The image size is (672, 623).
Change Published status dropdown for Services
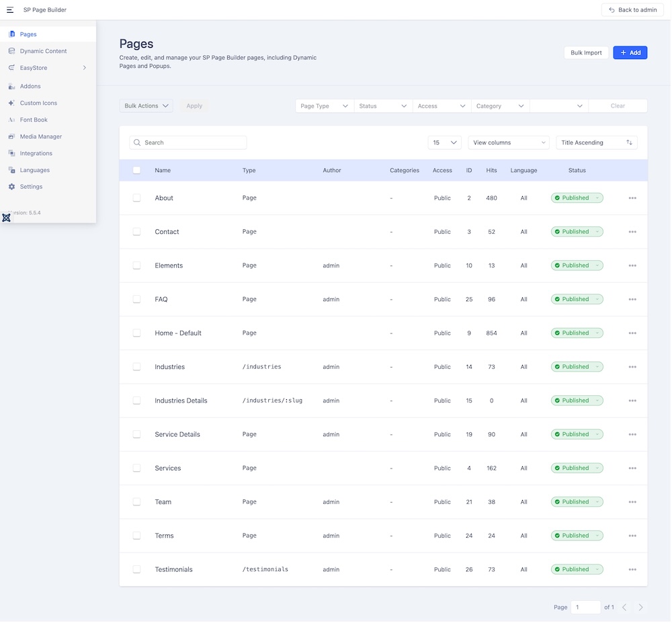click(x=577, y=468)
